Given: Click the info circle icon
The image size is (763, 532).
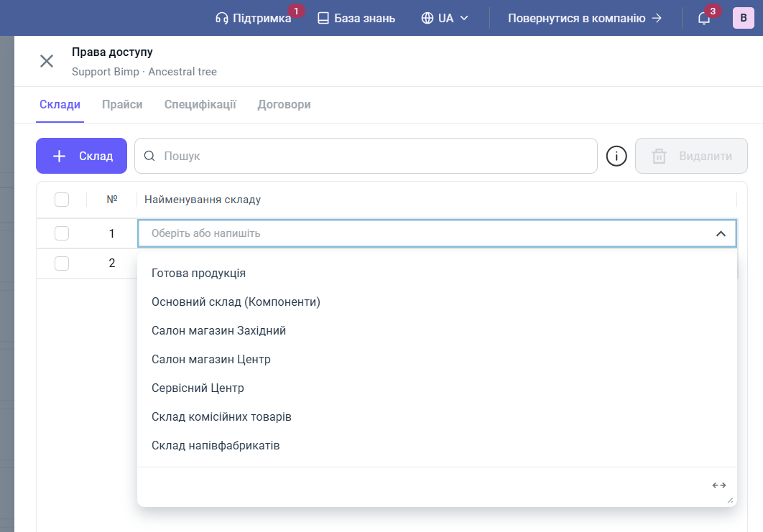Looking at the screenshot, I should coord(616,156).
